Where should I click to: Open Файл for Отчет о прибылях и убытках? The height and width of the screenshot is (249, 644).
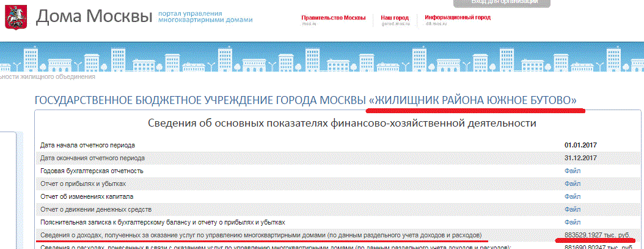[573, 184]
